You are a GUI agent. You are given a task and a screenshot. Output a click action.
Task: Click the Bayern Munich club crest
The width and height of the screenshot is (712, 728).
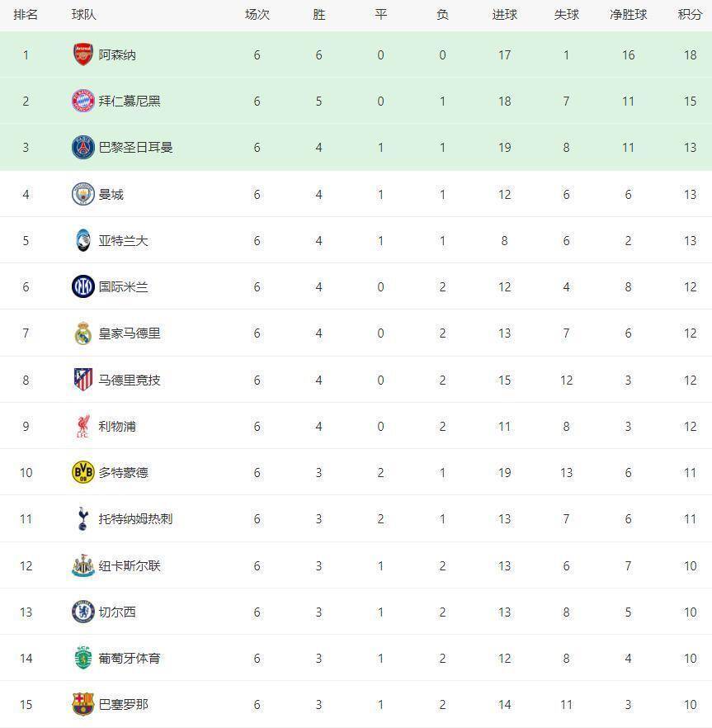point(83,101)
